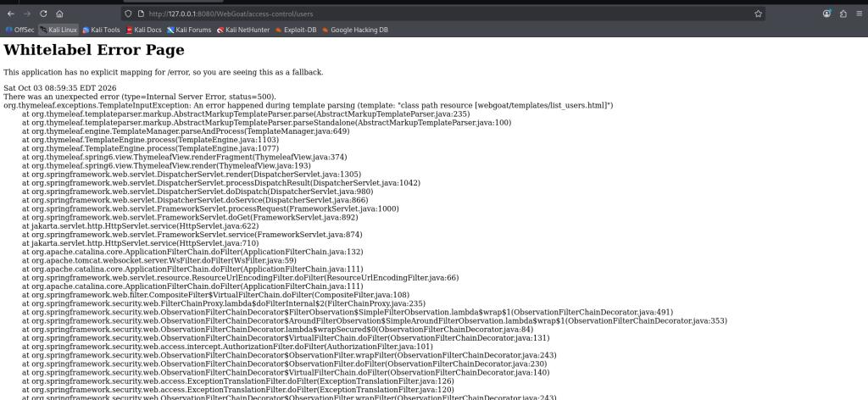Click the 'ObservationFilterChainDecorator.java:140' trace line
868x400 pixels.
click(x=286, y=372)
